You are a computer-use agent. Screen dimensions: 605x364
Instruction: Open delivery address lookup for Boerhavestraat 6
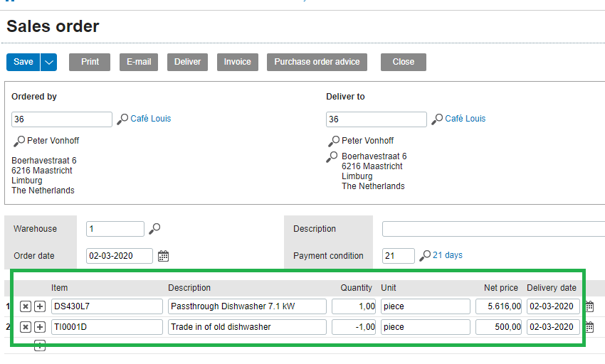coord(332,157)
